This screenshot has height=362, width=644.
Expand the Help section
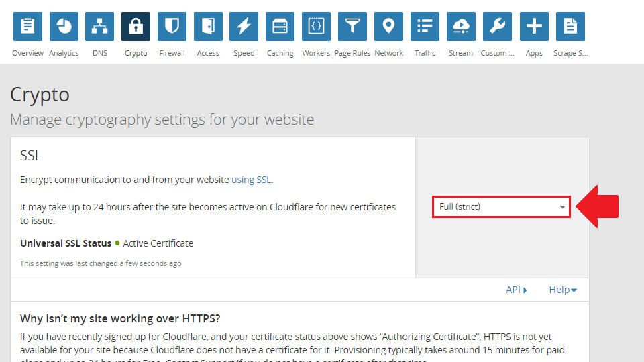[x=563, y=290]
